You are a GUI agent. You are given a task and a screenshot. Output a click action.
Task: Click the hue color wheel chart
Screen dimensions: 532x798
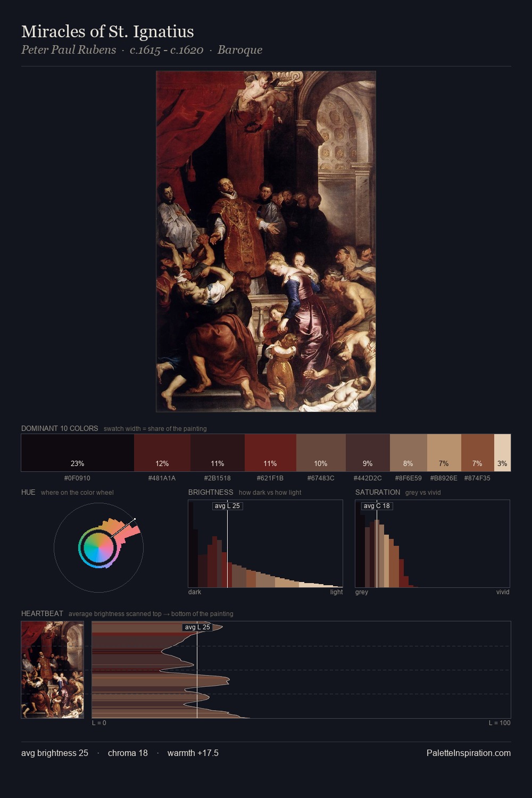click(x=99, y=547)
